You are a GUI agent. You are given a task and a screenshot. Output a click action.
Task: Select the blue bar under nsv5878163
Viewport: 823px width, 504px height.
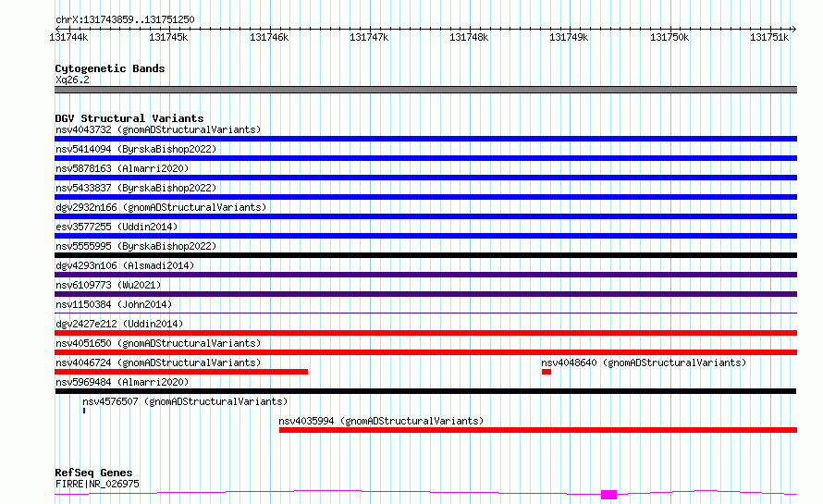(425, 178)
